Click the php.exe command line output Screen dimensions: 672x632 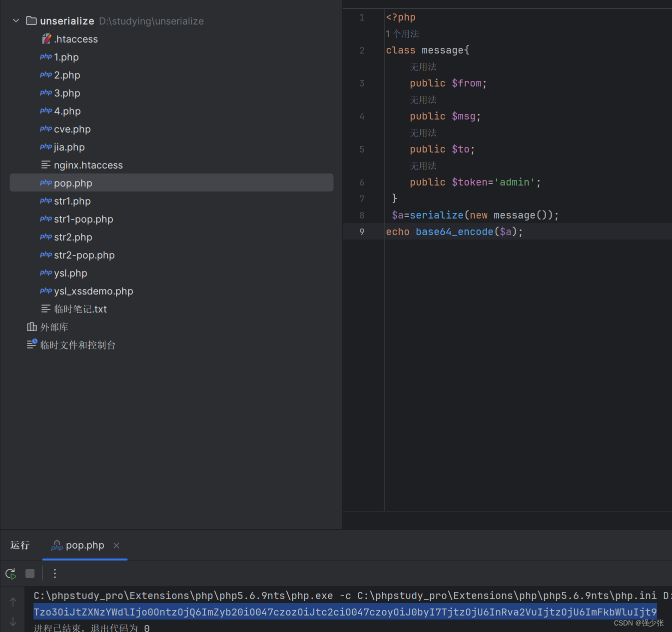(353, 595)
